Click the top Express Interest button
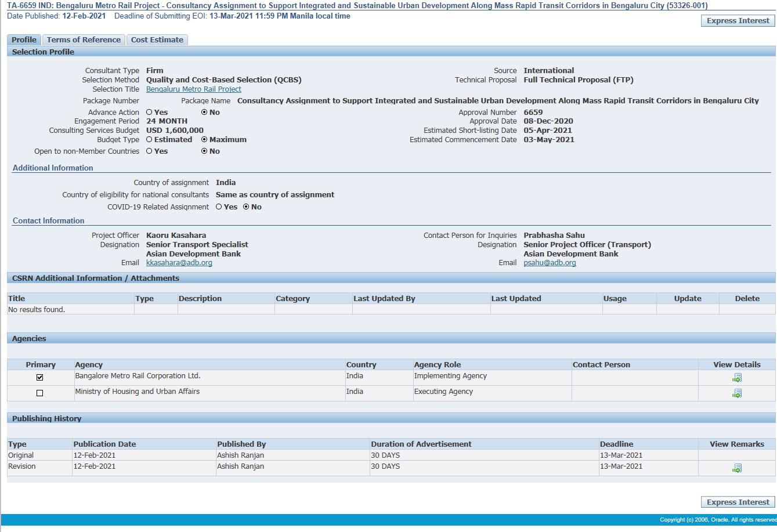777x532 pixels. click(738, 20)
